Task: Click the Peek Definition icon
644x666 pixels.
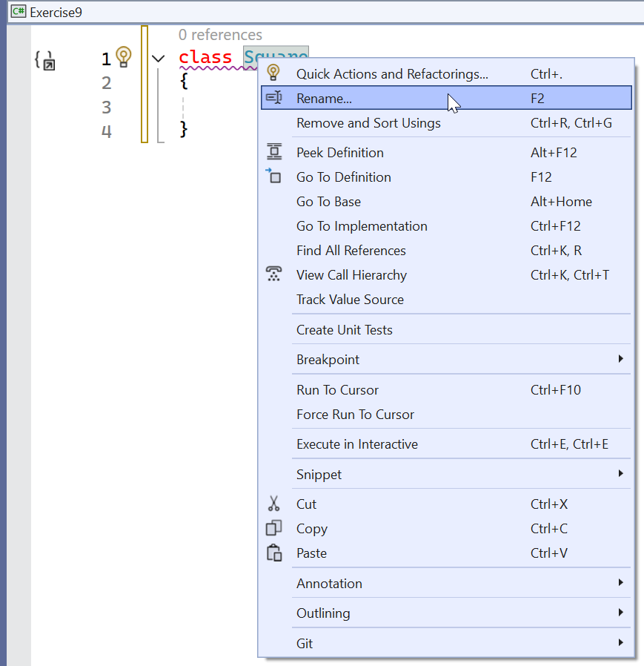Action: pyautogui.click(x=274, y=151)
